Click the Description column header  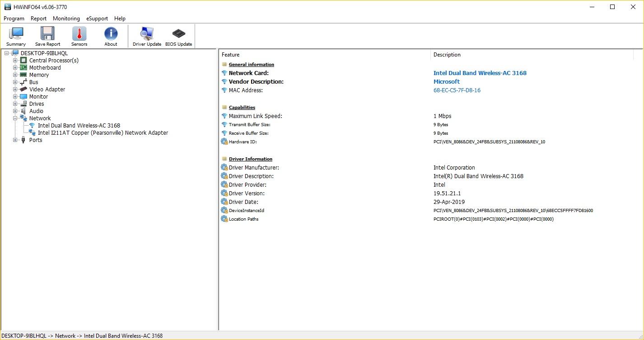pos(532,55)
